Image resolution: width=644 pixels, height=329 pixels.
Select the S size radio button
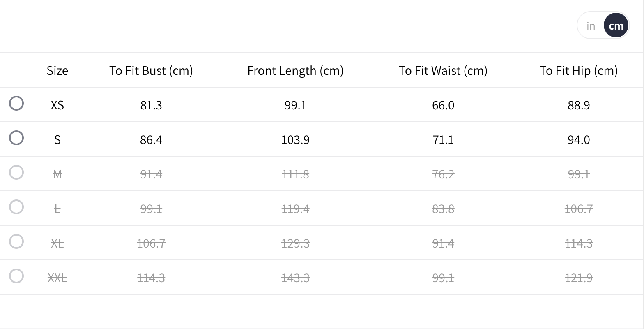pyautogui.click(x=16, y=138)
